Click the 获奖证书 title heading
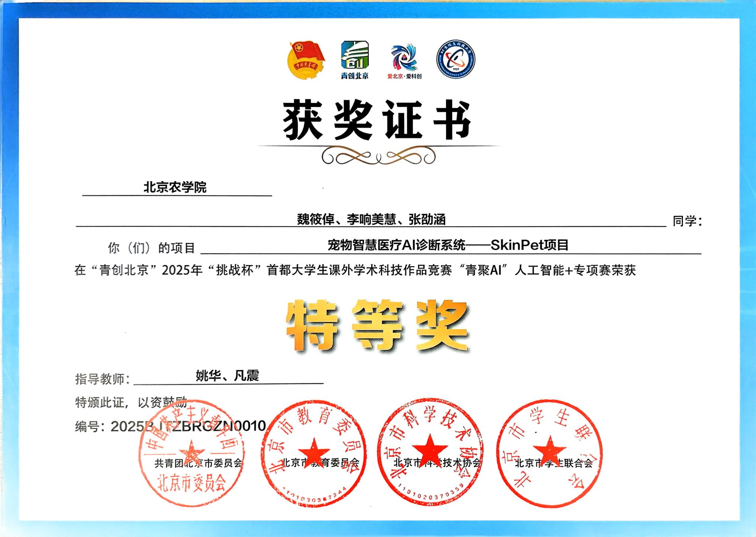The image size is (756, 537). pos(377,120)
